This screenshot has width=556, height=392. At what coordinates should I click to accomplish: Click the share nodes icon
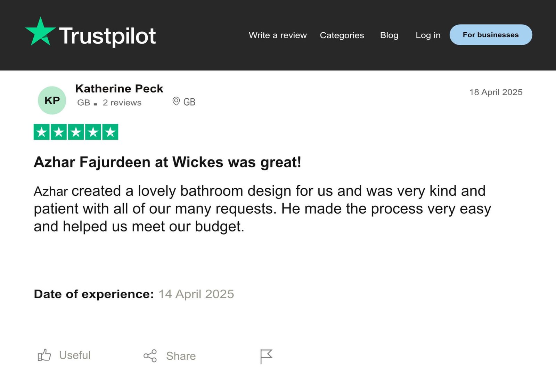(x=150, y=356)
